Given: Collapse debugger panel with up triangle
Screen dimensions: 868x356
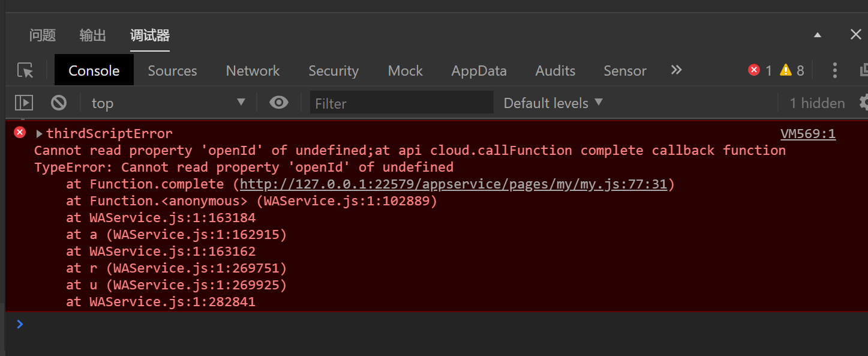Looking at the screenshot, I should (817, 35).
